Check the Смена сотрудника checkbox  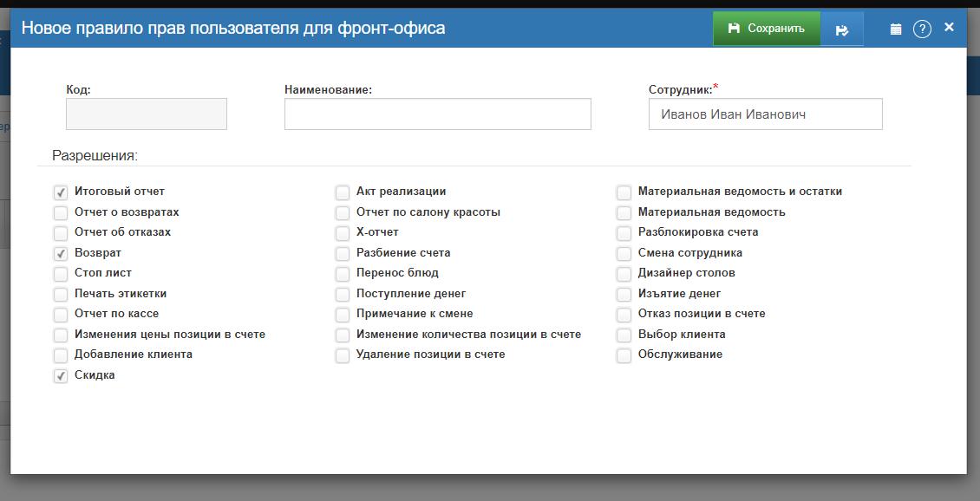pyautogui.click(x=624, y=253)
